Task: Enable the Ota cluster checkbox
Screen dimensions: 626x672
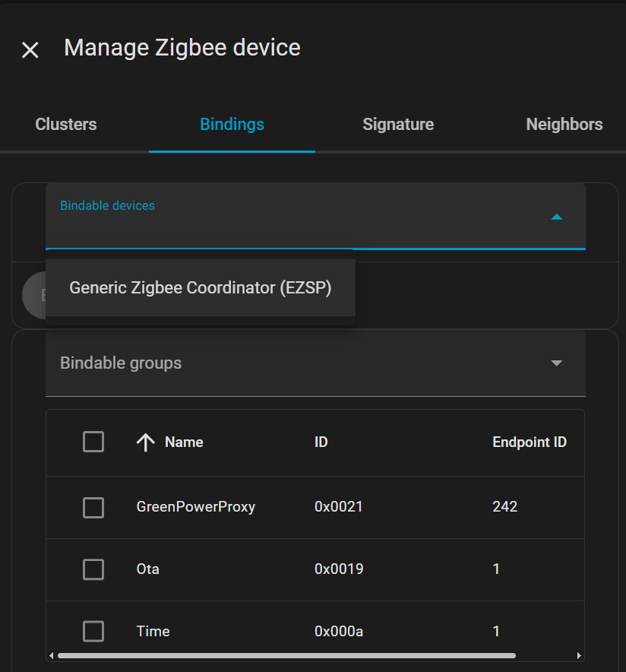Action: [x=93, y=569]
